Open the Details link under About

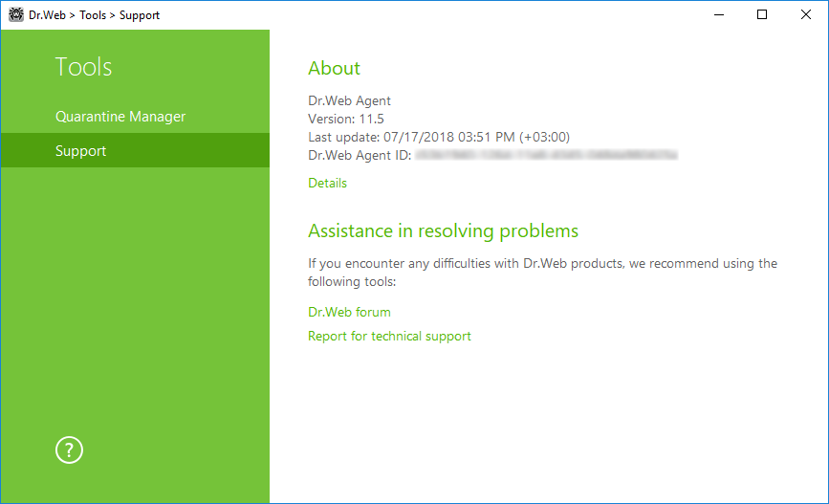[327, 183]
